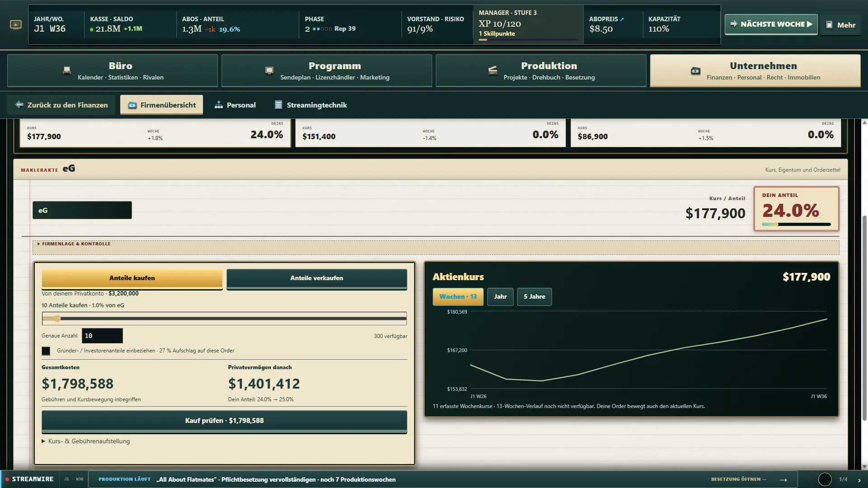This screenshot has height=488, width=868.
Task: Click the Kasse · Saldo 21.8M stat
Action: click(x=130, y=25)
